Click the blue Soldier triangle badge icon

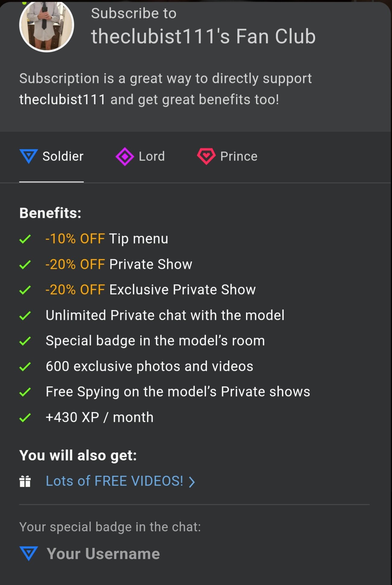(28, 156)
